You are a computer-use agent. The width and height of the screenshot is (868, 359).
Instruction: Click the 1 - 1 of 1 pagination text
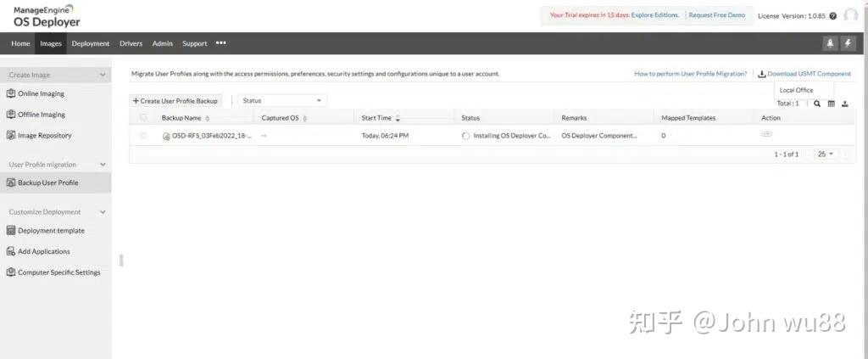[786, 154]
